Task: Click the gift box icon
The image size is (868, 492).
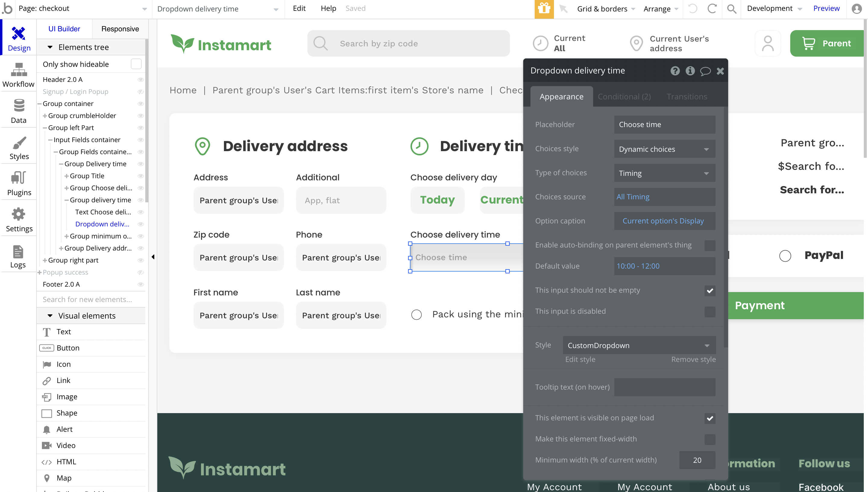Action: (544, 8)
